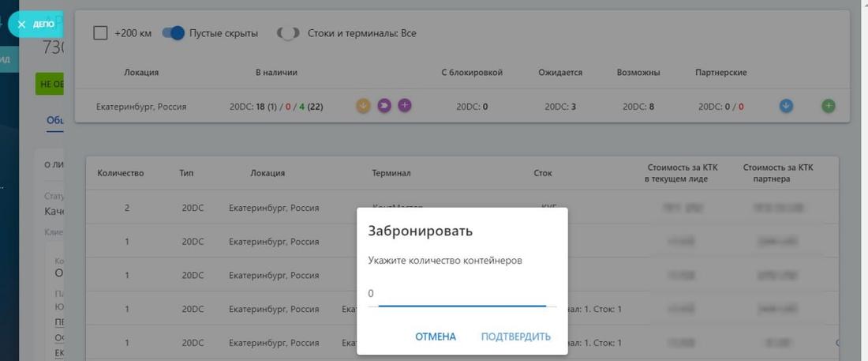The height and width of the screenshot is (361, 868).
Task: Click Екатеринбург, Россия in the top summary row
Action: point(141,107)
